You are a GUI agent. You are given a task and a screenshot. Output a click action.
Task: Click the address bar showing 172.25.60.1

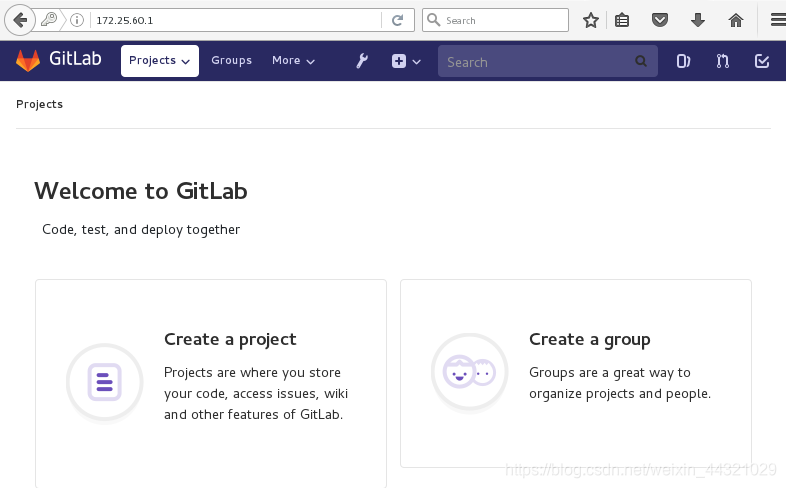[x=236, y=21]
